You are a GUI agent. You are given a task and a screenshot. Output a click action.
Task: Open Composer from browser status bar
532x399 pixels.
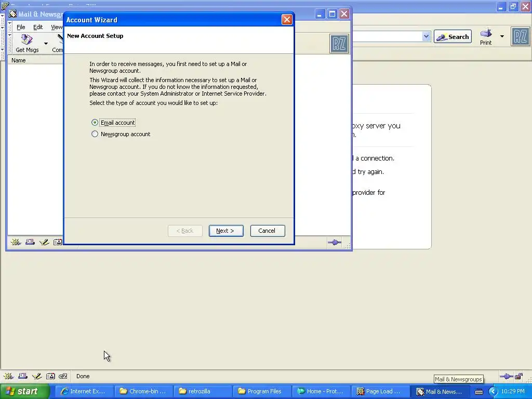point(37,376)
